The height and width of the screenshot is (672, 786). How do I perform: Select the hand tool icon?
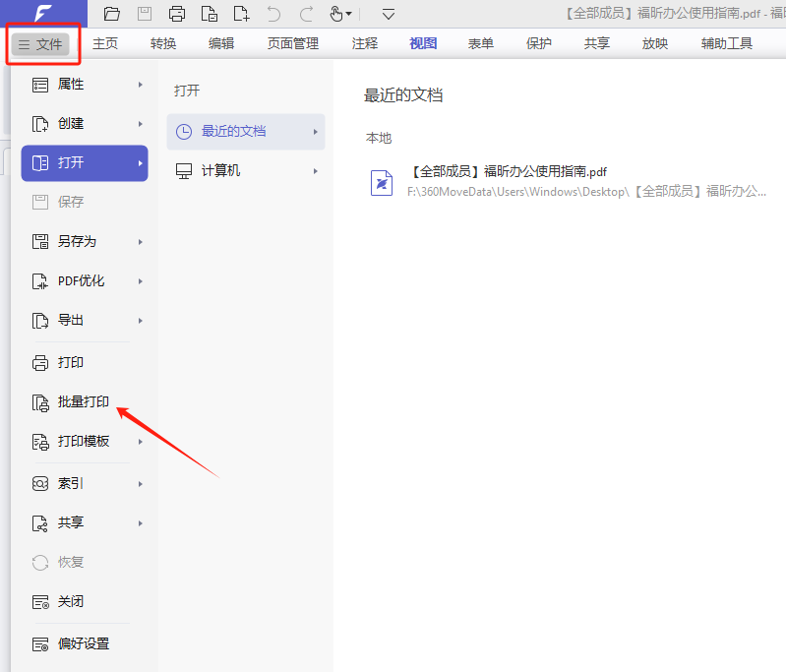point(336,14)
